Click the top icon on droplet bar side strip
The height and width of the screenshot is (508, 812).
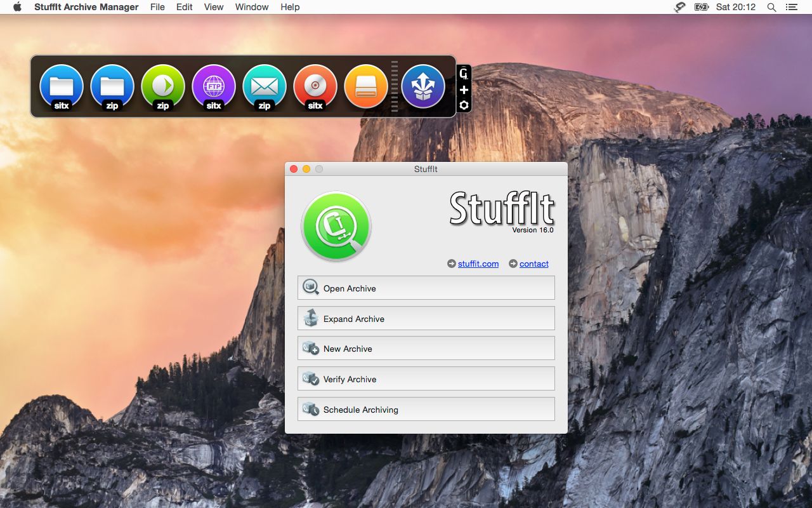pyautogui.click(x=464, y=74)
